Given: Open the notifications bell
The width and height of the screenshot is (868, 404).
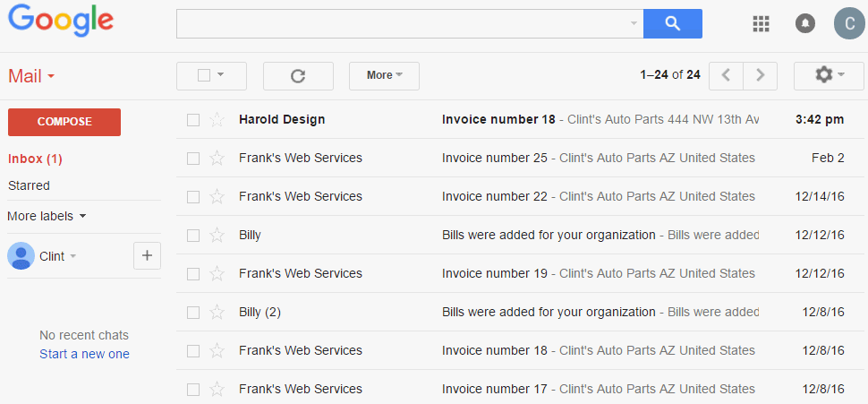Looking at the screenshot, I should click(x=805, y=24).
